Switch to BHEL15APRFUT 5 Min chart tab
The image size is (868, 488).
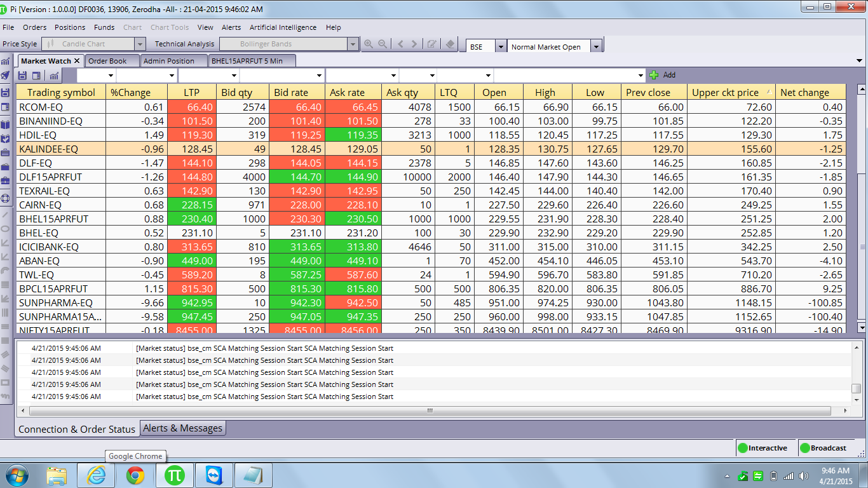click(x=252, y=61)
